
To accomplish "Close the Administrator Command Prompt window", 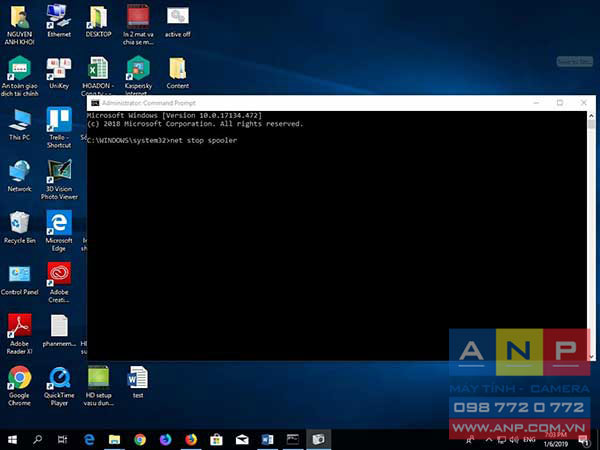I will click(x=584, y=103).
